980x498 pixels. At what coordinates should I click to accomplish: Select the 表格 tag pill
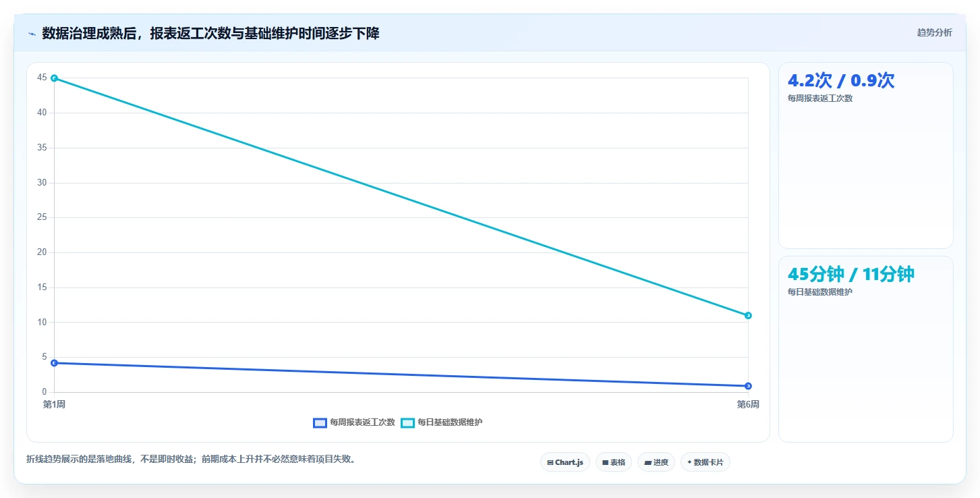[614, 462]
